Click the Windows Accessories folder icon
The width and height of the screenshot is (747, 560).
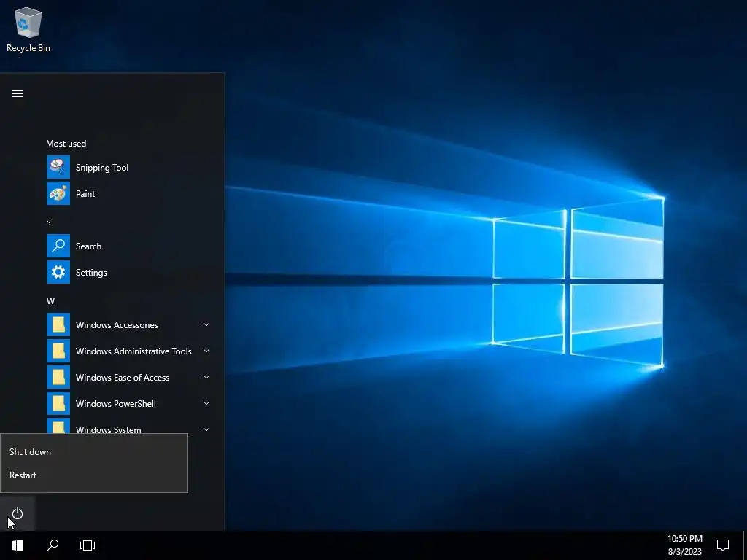coord(58,324)
